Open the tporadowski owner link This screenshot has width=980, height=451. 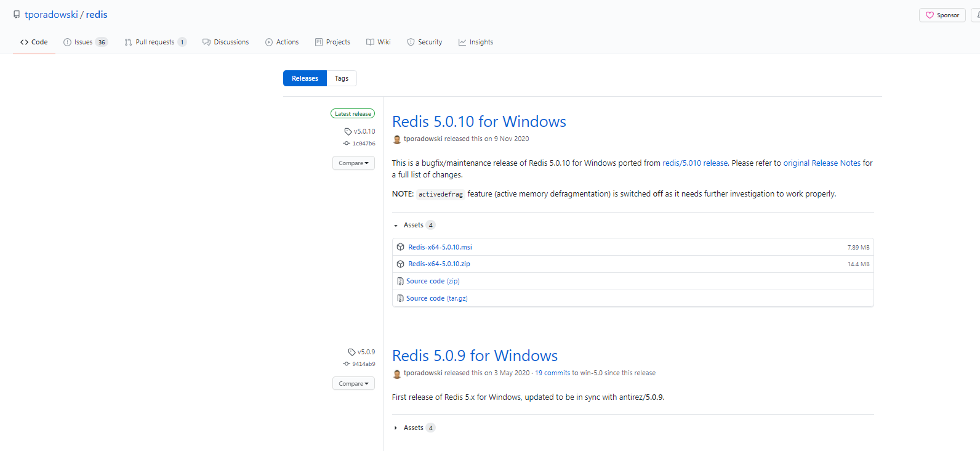(51, 15)
